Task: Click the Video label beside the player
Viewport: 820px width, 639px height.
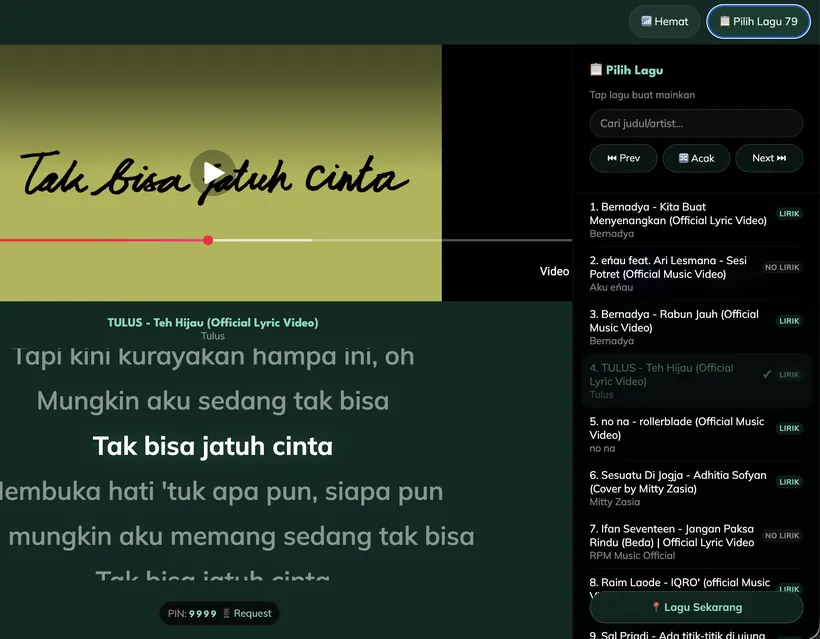Action: click(554, 271)
